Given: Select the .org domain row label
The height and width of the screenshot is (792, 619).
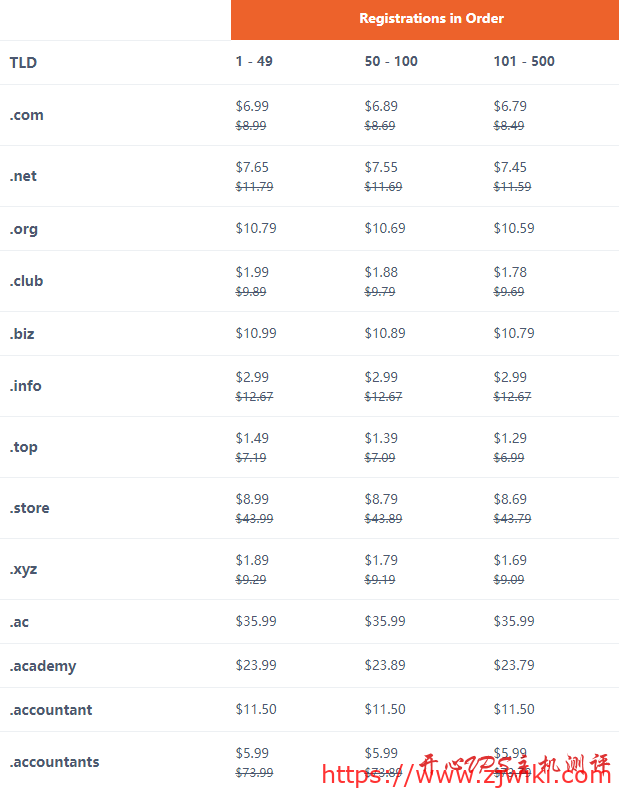Looking at the screenshot, I should (24, 229).
